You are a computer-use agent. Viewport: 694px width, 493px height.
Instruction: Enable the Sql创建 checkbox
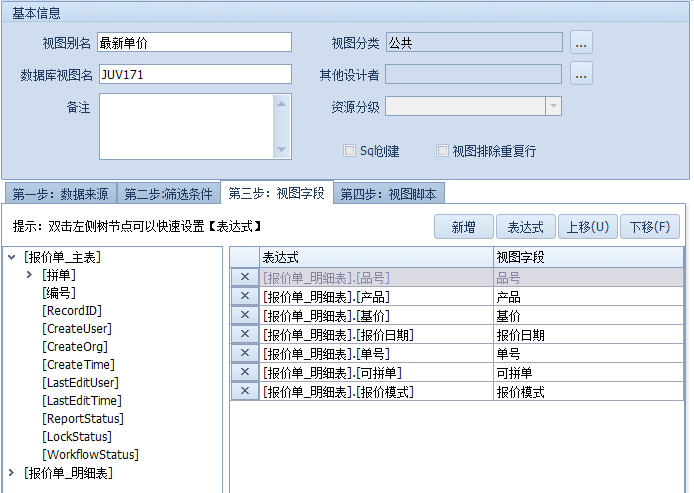coord(349,151)
